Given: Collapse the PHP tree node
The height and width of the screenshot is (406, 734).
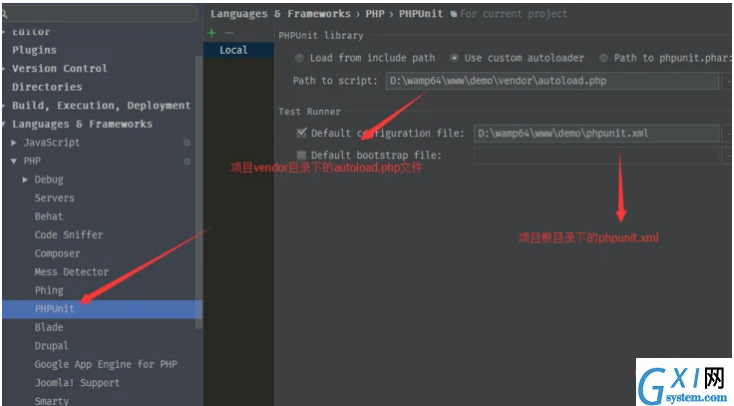Looking at the screenshot, I should (14, 161).
